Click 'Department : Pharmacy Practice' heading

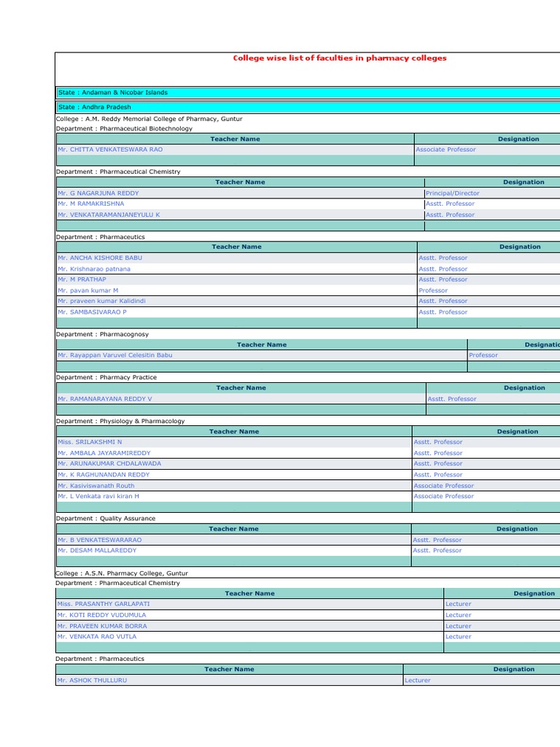pos(106,377)
